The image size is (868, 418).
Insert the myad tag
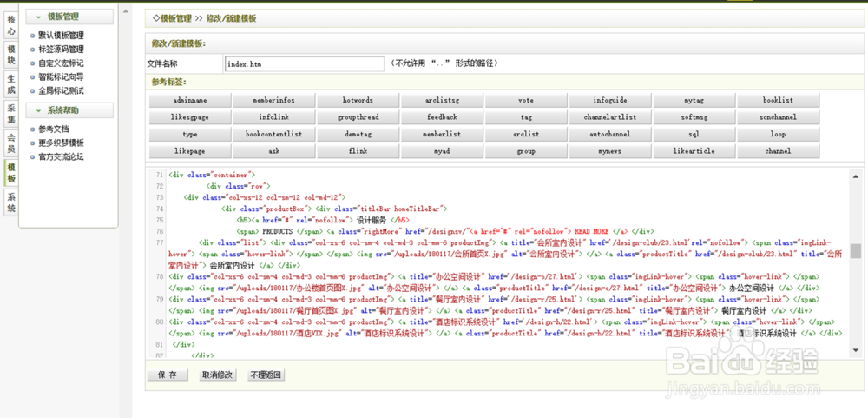pos(443,151)
